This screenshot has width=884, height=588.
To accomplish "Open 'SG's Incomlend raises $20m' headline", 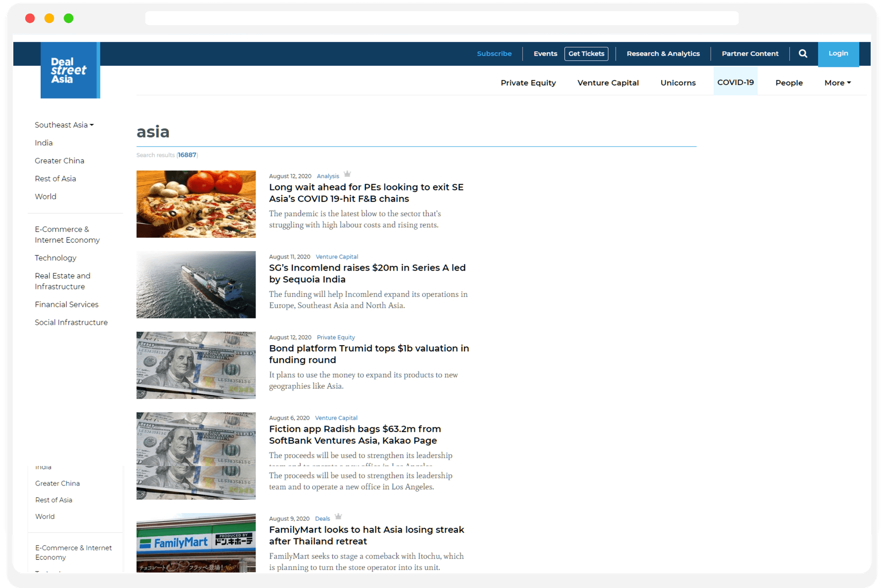I will (367, 273).
